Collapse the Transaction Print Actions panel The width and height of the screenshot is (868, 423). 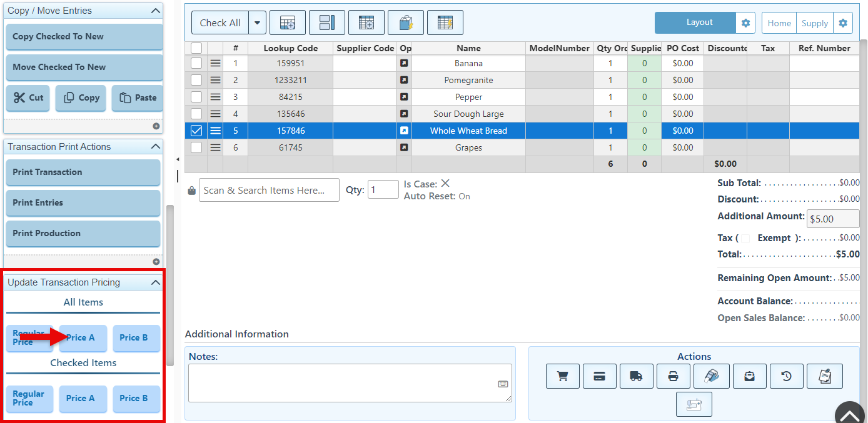pyautogui.click(x=156, y=147)
